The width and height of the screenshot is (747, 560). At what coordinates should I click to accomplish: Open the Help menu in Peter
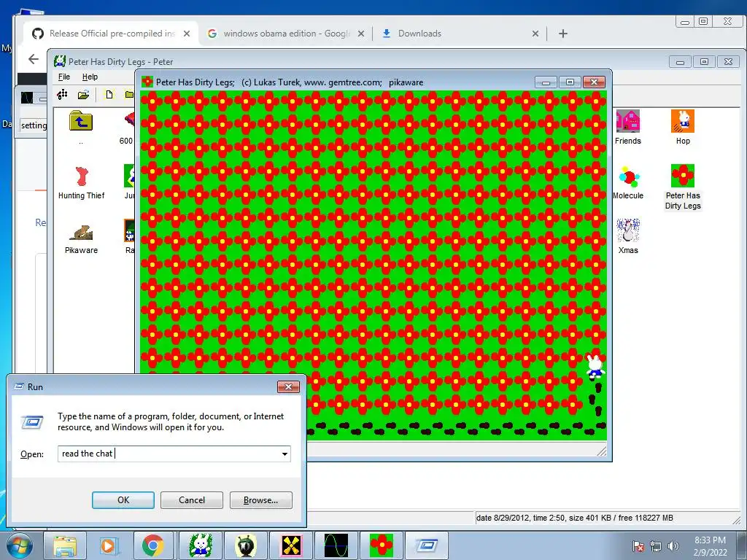(x=90, y=77)
